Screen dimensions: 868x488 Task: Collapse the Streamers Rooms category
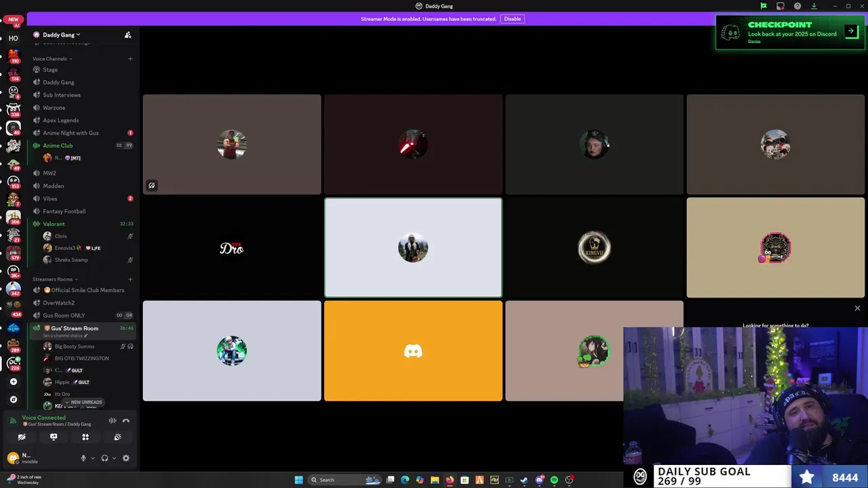(x=54, y=279)
